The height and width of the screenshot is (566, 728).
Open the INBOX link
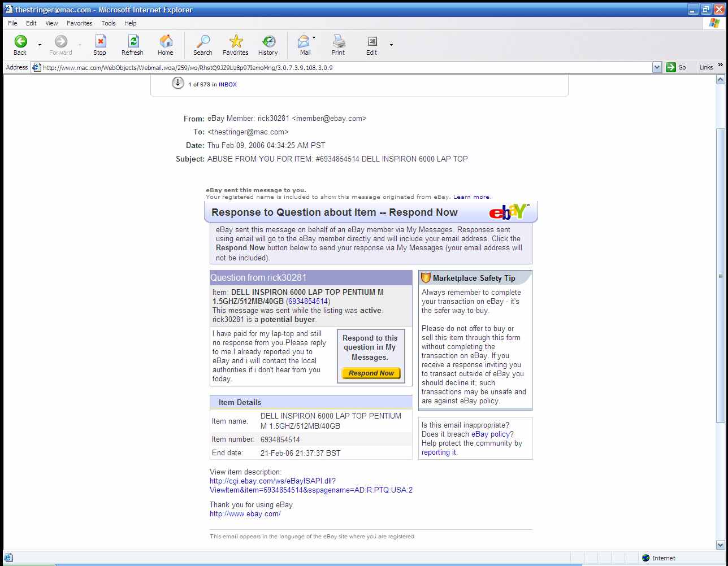click(228, 85)
